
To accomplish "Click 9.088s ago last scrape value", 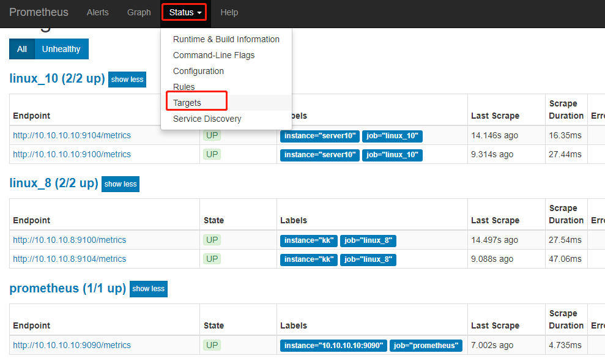I will click(x=492, y=259).
